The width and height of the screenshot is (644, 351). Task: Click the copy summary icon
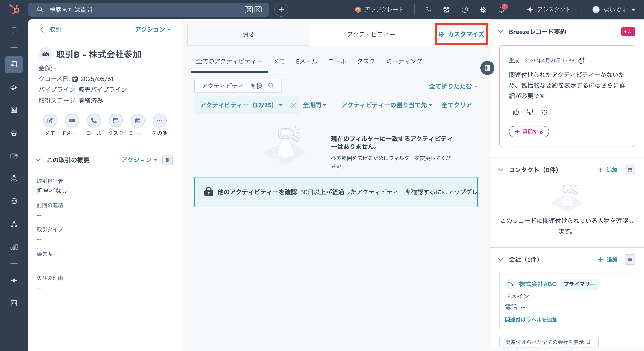pos(543,112)
